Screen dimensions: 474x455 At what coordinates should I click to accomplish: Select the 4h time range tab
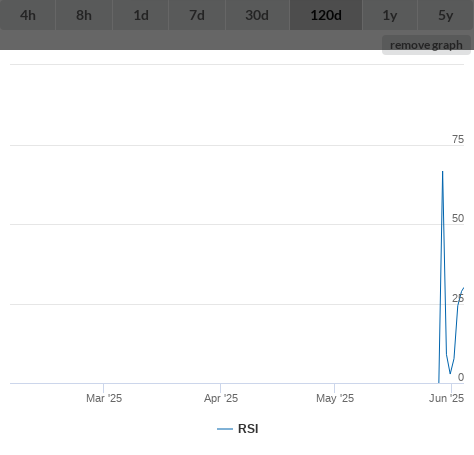[x=28, y=15]
